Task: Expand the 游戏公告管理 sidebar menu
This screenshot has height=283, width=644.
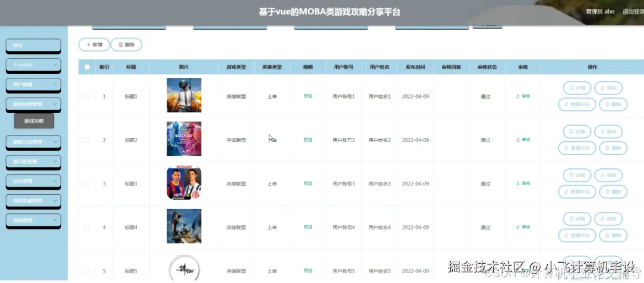Action: coord(33,142)
